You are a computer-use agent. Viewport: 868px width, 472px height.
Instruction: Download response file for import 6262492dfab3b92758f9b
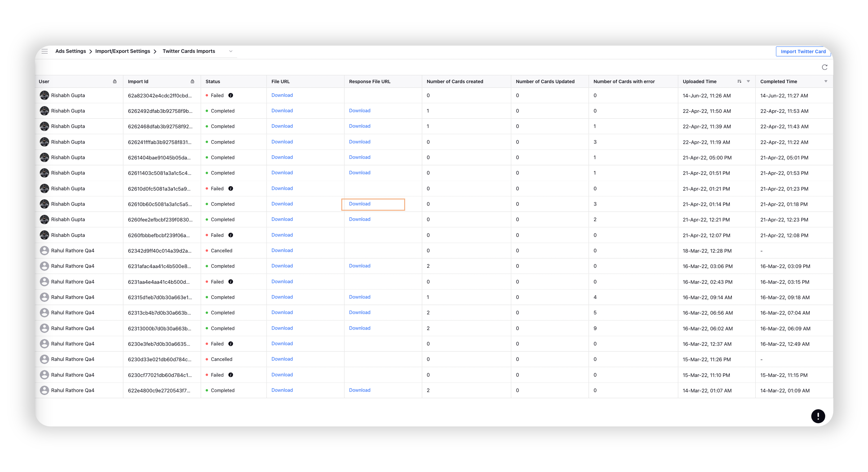tap(360, 111)
